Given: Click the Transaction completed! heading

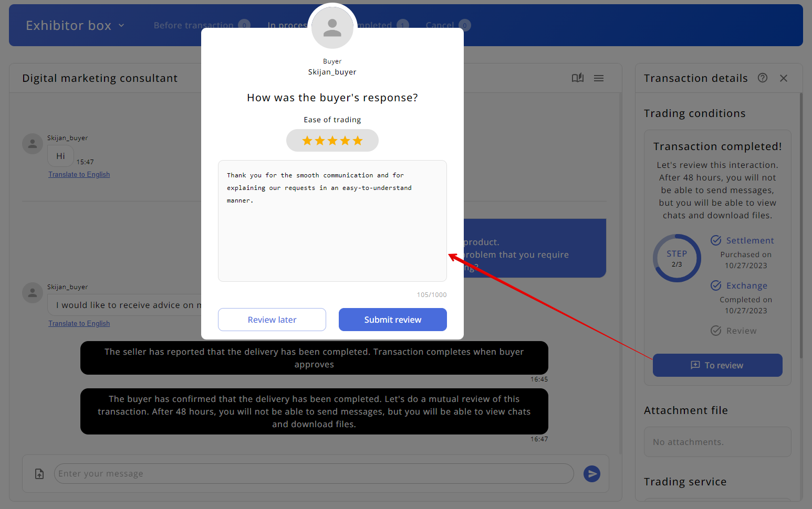Looking at the screenshot, I should (717, 146).
